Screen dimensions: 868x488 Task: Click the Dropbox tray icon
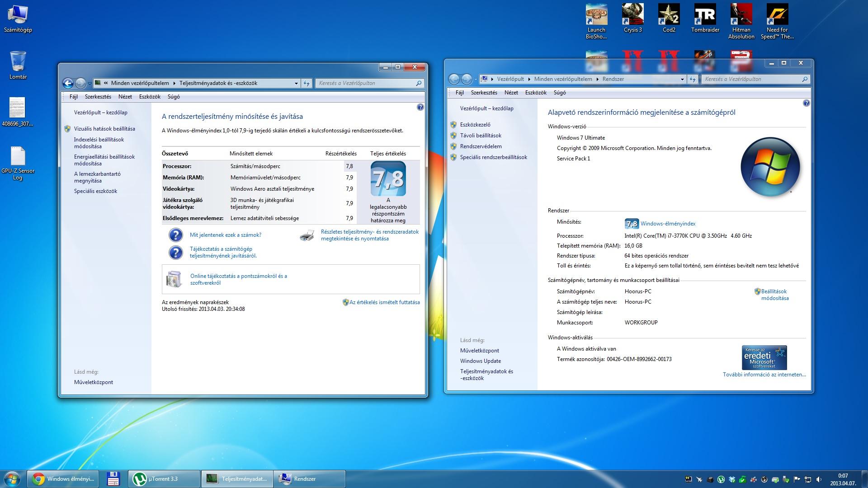pos(732,479)
